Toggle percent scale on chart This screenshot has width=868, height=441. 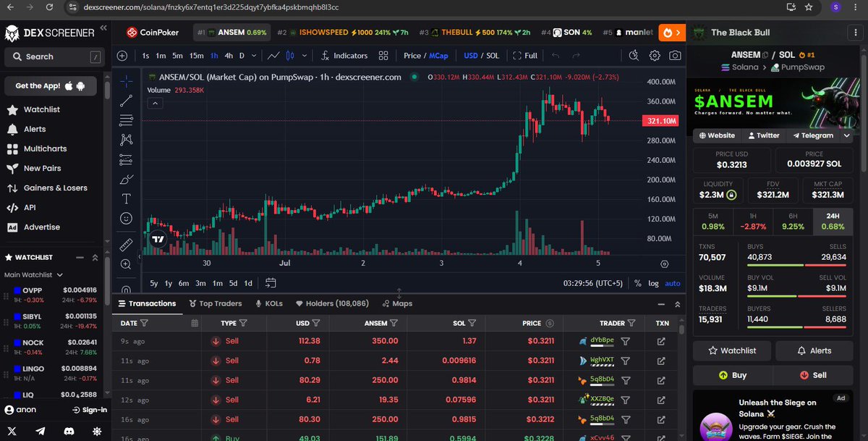637,283
